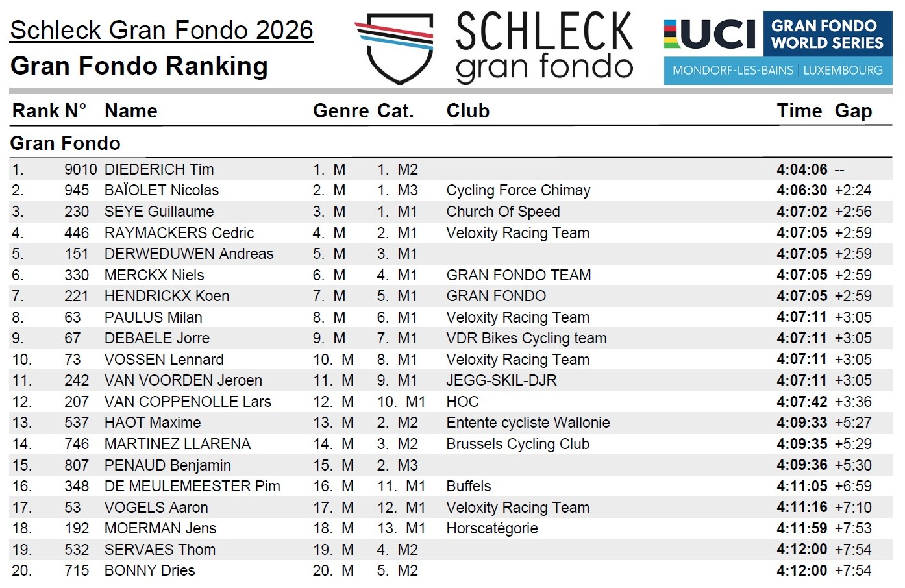Select the Name column header
905x588 pixels.
[x=130, y=111]
